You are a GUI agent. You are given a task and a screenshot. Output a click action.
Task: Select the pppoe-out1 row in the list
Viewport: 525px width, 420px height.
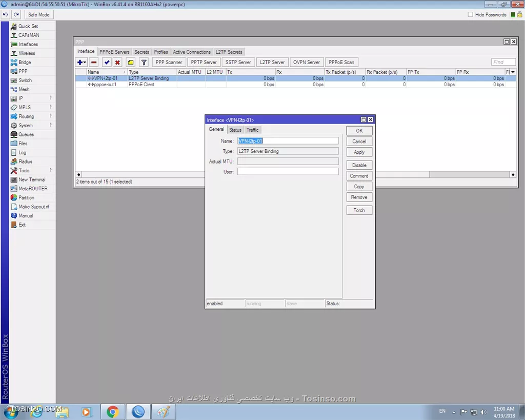coord(295,85)
